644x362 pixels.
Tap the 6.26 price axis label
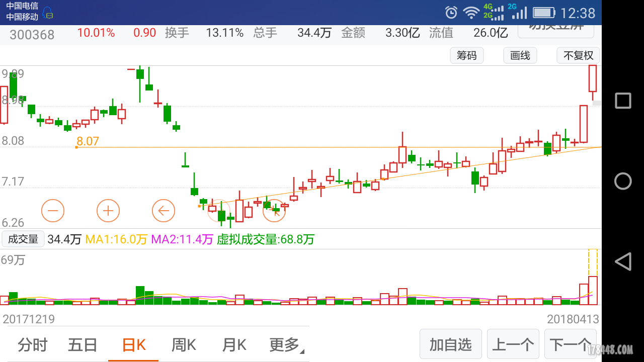[x=13, y=223]
